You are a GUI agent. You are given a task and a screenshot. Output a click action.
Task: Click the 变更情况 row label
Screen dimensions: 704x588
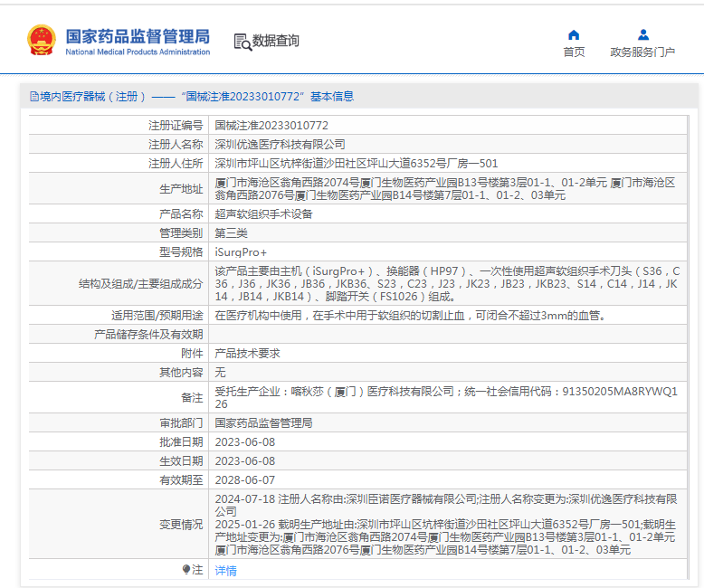pos(181,525)
